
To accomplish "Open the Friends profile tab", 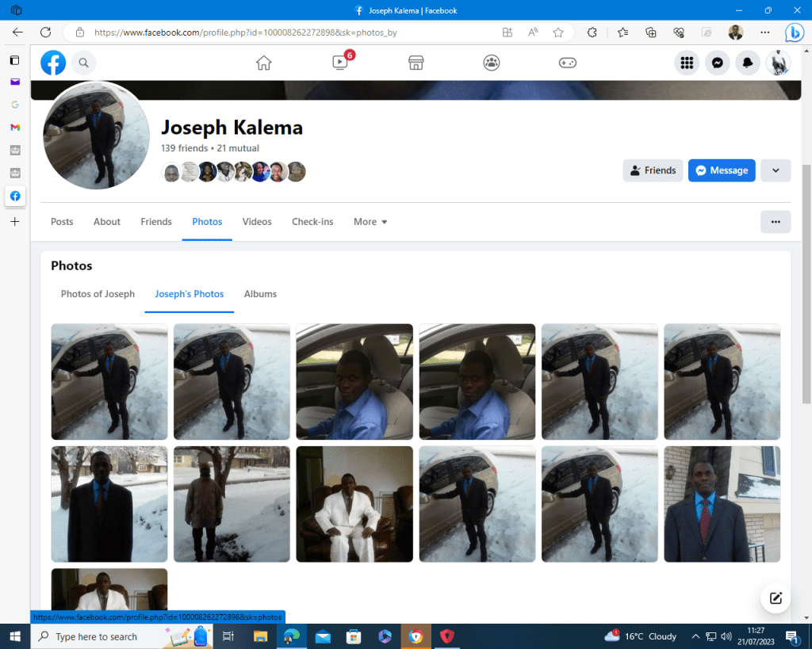I will tap(156, 222).
